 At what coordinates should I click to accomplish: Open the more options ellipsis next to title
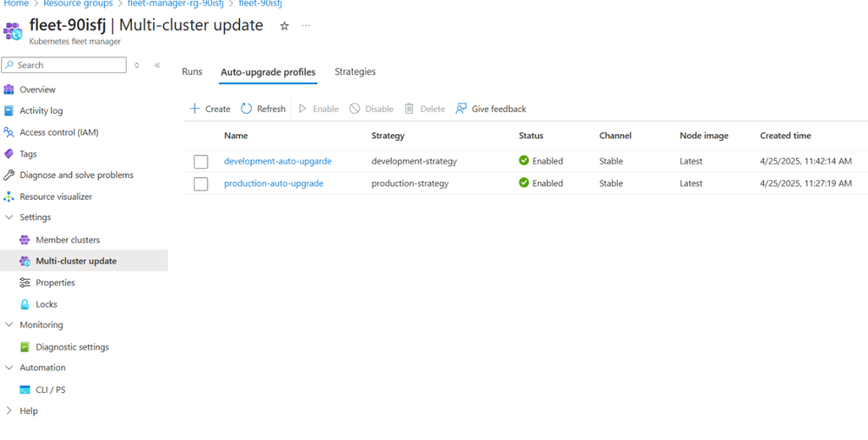click(x=306, y=25)
